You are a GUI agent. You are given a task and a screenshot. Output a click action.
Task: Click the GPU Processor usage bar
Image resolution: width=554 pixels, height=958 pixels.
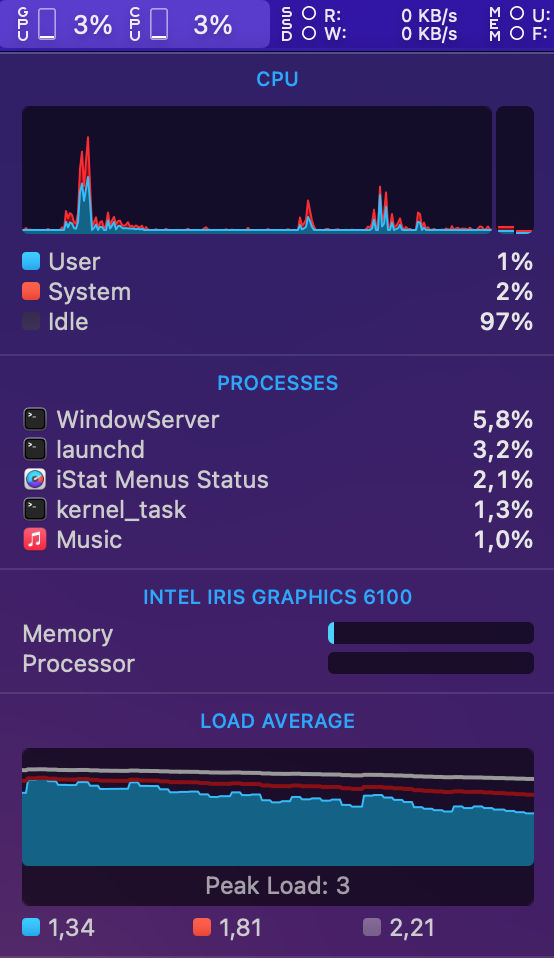[x=431, y=663]
